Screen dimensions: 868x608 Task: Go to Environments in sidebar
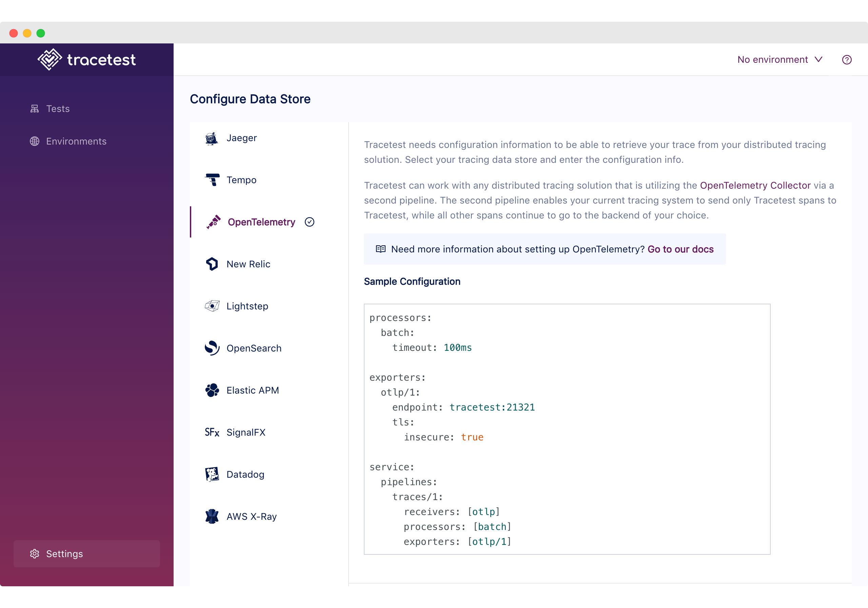coord(76,141)
